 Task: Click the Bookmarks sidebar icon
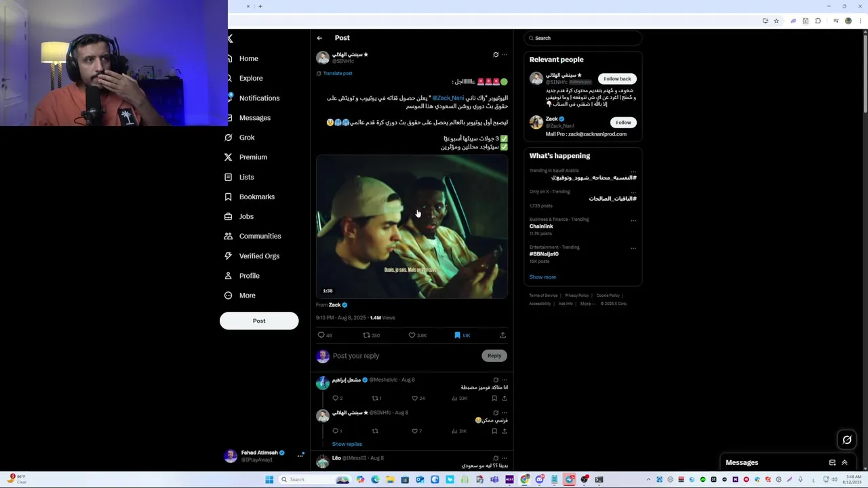click(x=229, y=197)
